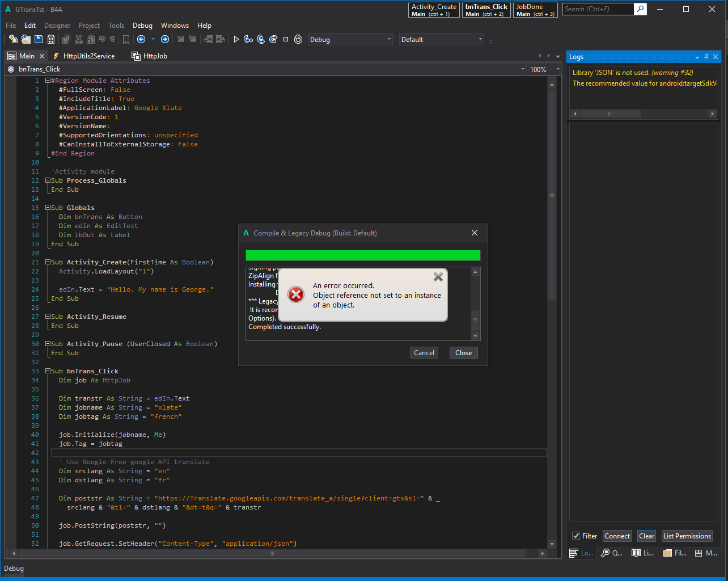
Task: Click the Run (play) toolbar icon
Action: pos(236,39)
